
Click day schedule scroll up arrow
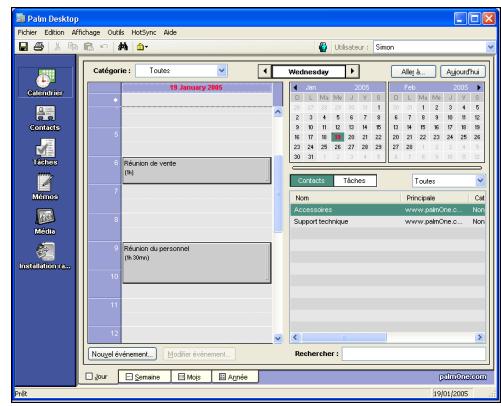pos(278,112)
